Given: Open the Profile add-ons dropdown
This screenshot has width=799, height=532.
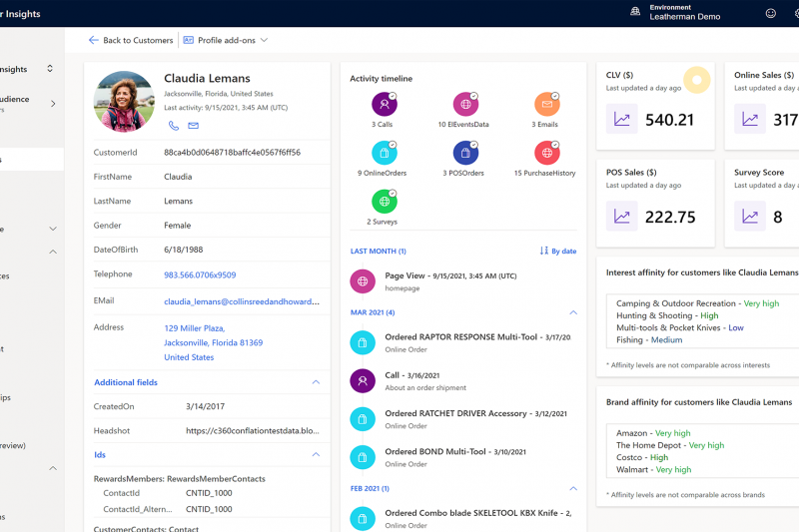Looking at the screenshot, I should pyautogui.click(x=226, y=40).
